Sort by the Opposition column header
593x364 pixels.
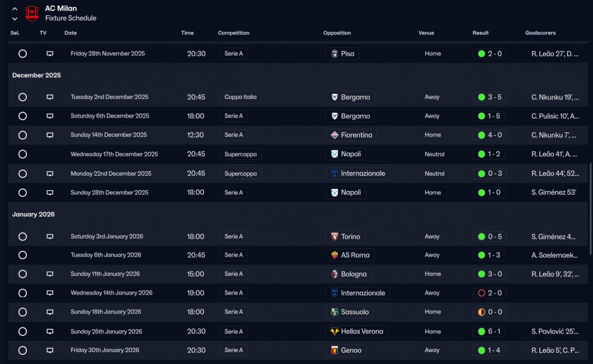coord(337,33)
